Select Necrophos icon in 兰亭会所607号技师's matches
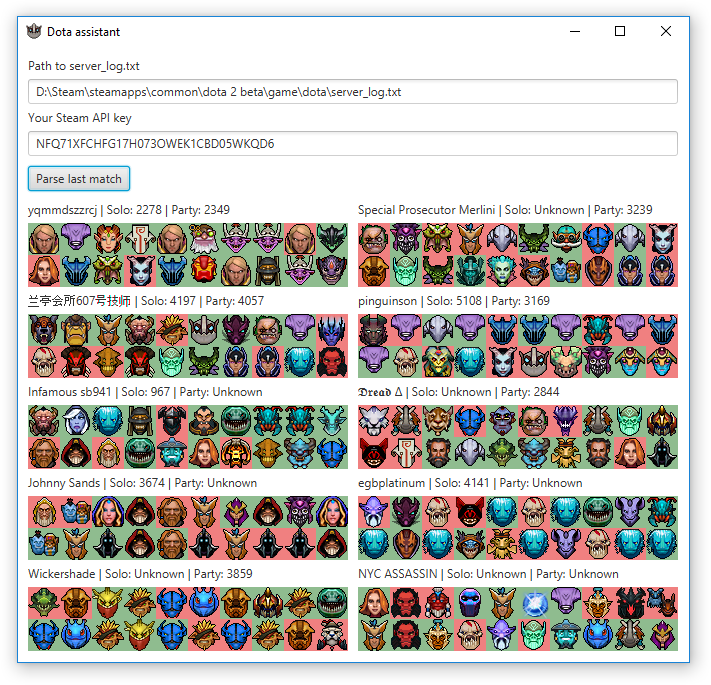This screenshot has height=685, width=711. click(172, 362)
